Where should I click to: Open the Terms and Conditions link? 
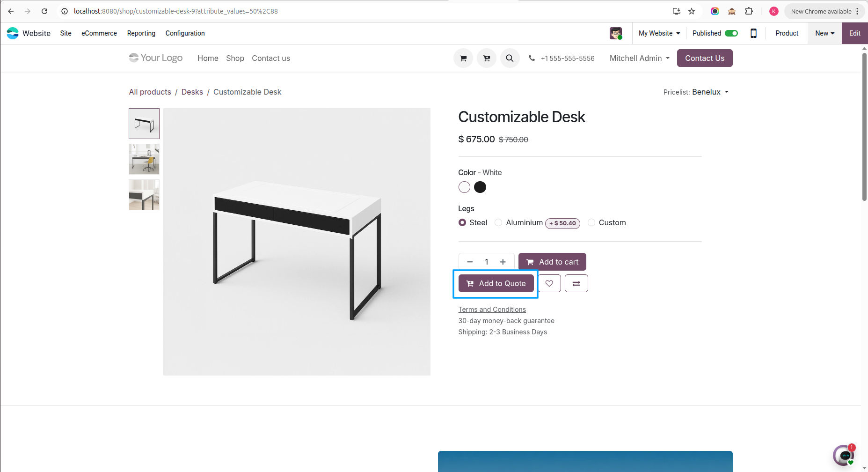pos(492,309)
